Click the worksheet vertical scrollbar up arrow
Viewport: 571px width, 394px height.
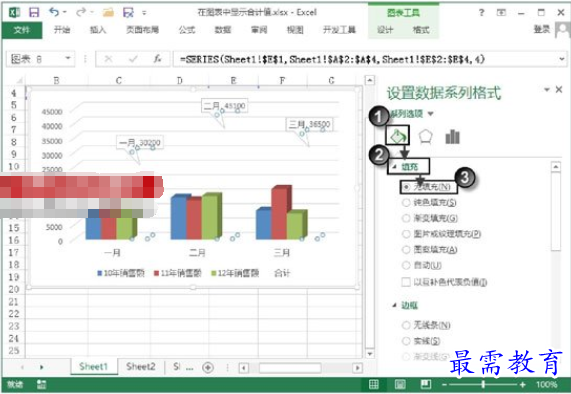370,80
